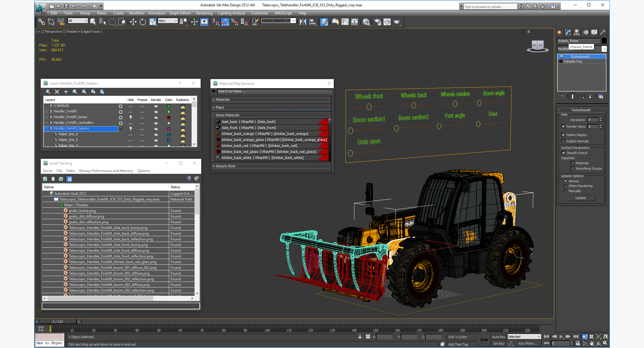The height and width of the screenshot is (348, 644).
Task: Open the Curve Editor icon
Action: (x=345, y=22)
